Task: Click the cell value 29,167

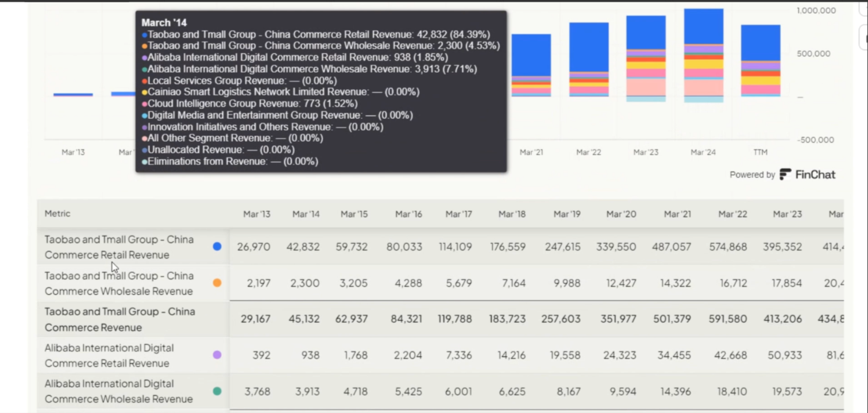Action: (x=256, y=319)
